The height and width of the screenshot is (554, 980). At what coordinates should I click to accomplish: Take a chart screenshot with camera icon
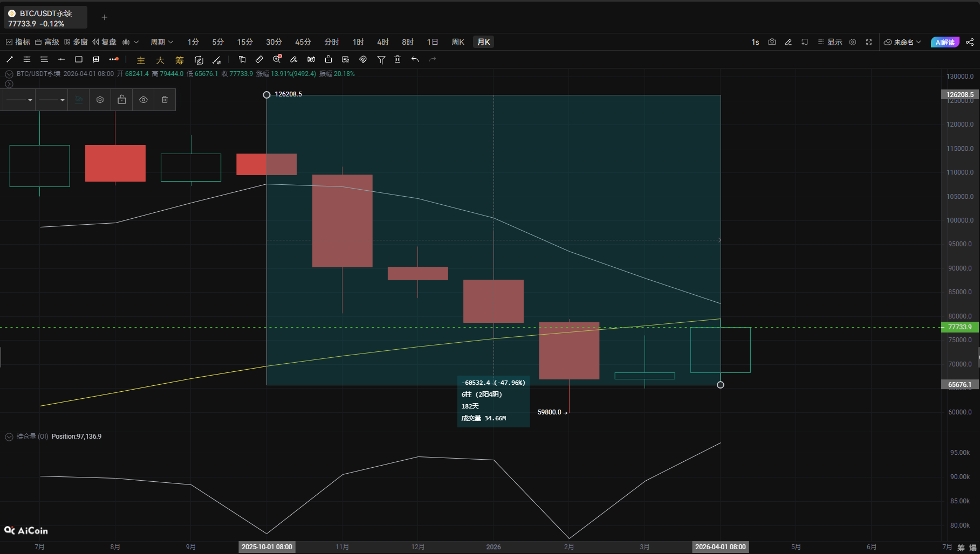[772, 42]
